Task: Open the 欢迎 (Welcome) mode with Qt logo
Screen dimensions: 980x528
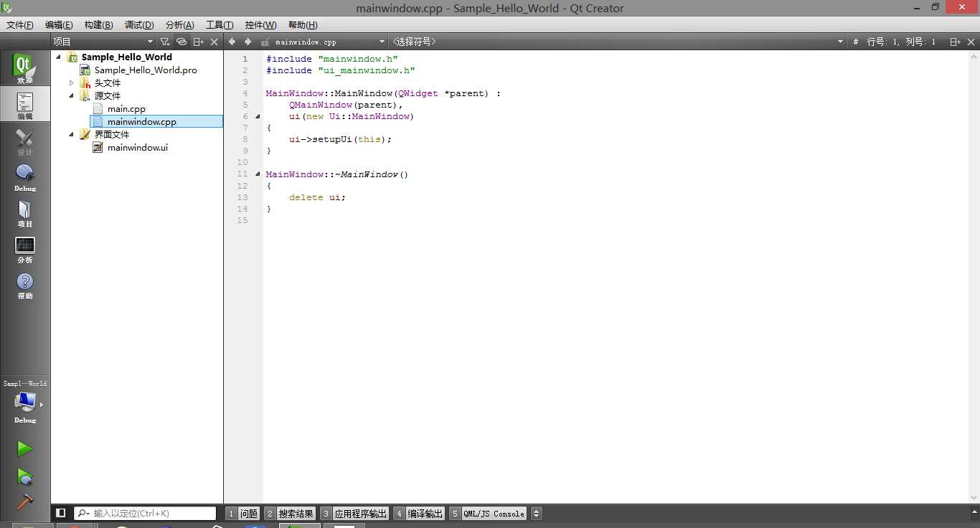Action: tap(24, 69)
